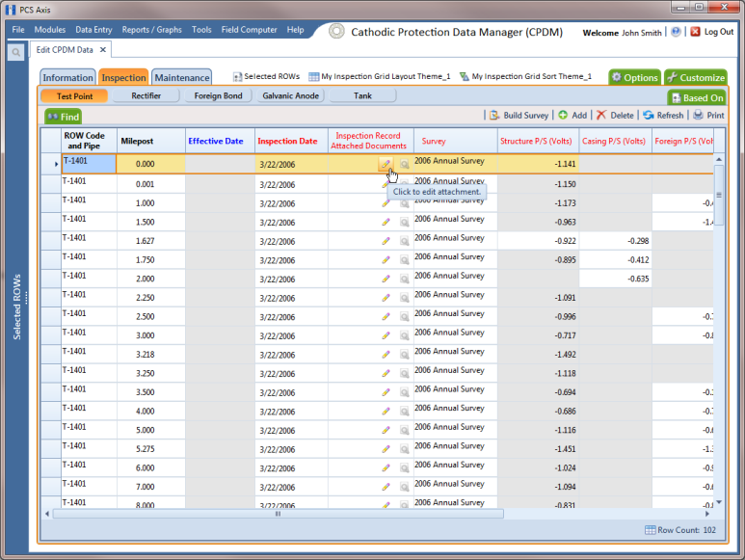Image resolution: width=745 pixels, height=560 pixels.
Task: Click the red Log Out icon
Action: (695, 32)
